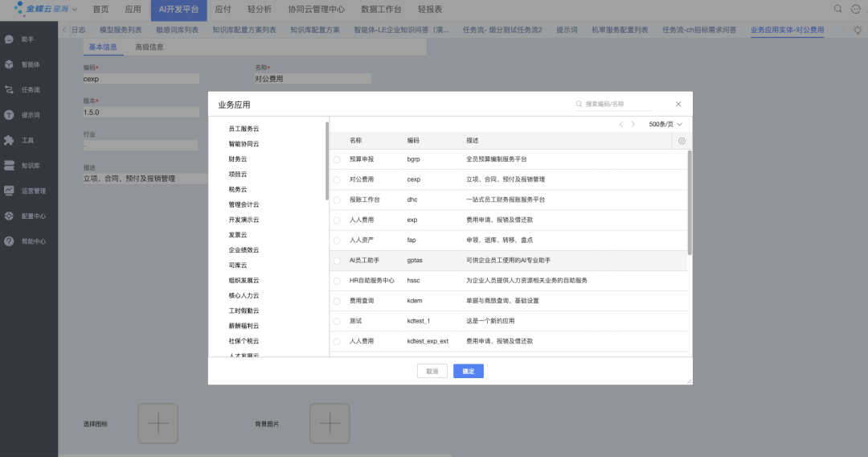Click the 金蝶云星瀚 logo
This screenshot has height=457, width=868.
41,9
